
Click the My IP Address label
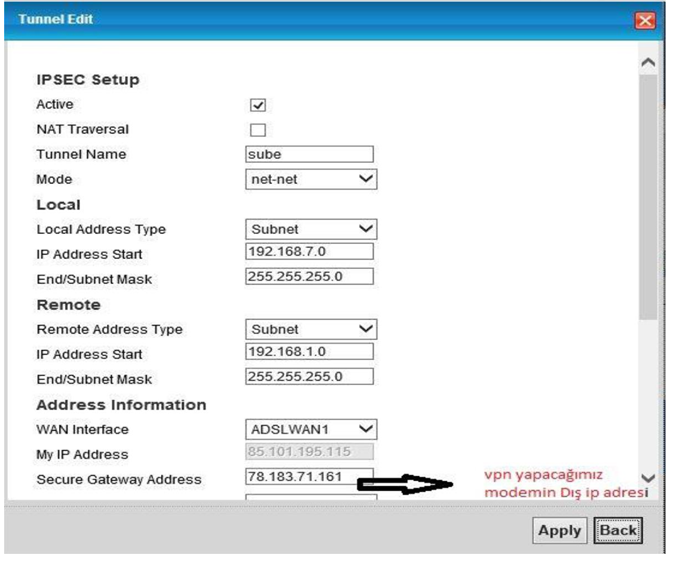click(x=82, y=454)
